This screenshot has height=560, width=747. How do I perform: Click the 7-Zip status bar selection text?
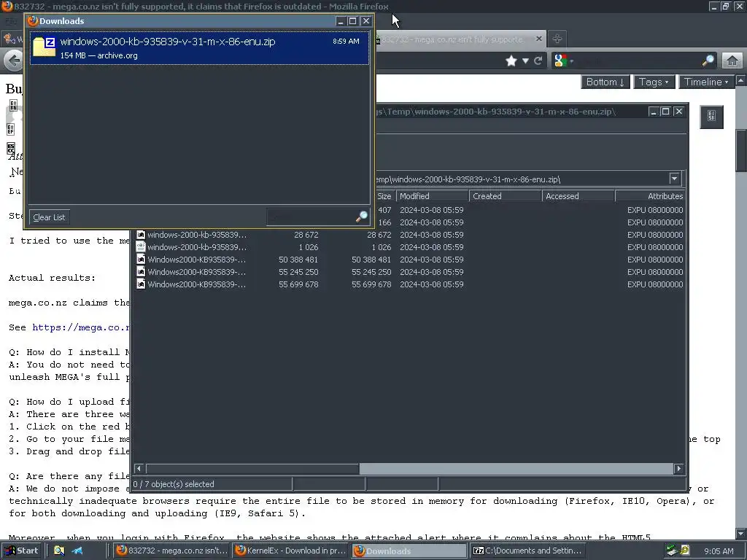tap(174, 484)
